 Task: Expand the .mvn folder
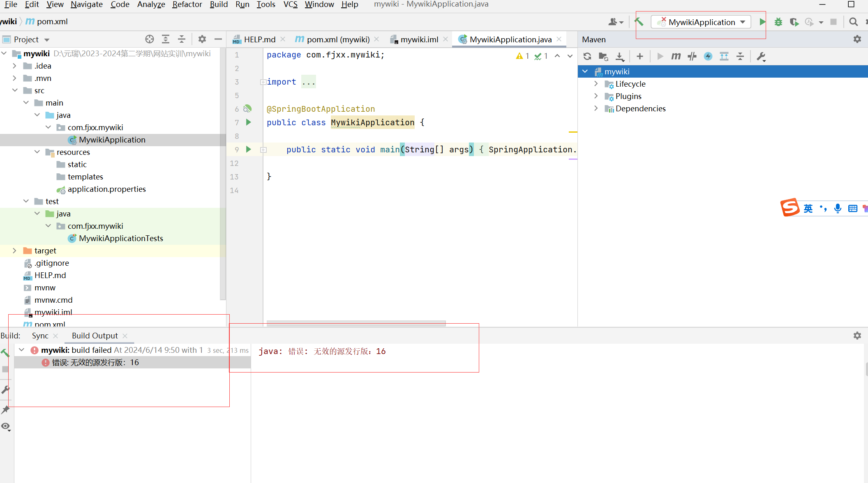[14, 78]
